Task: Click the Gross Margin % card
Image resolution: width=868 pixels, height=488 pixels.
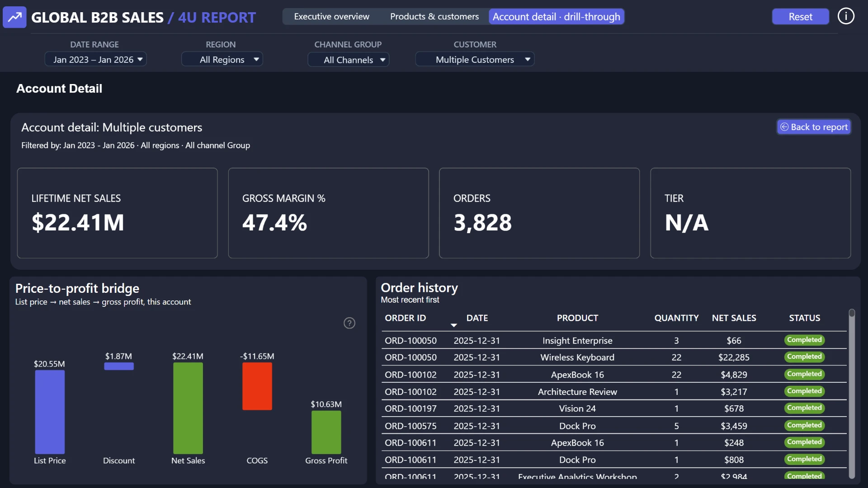Action: [328, 213]
